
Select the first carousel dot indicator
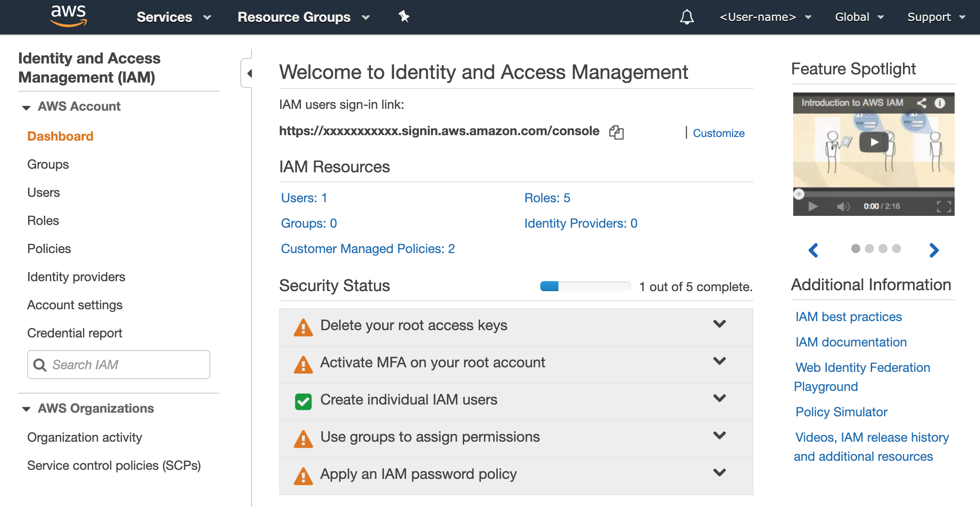pyautogui.click(x=856, y=249)
